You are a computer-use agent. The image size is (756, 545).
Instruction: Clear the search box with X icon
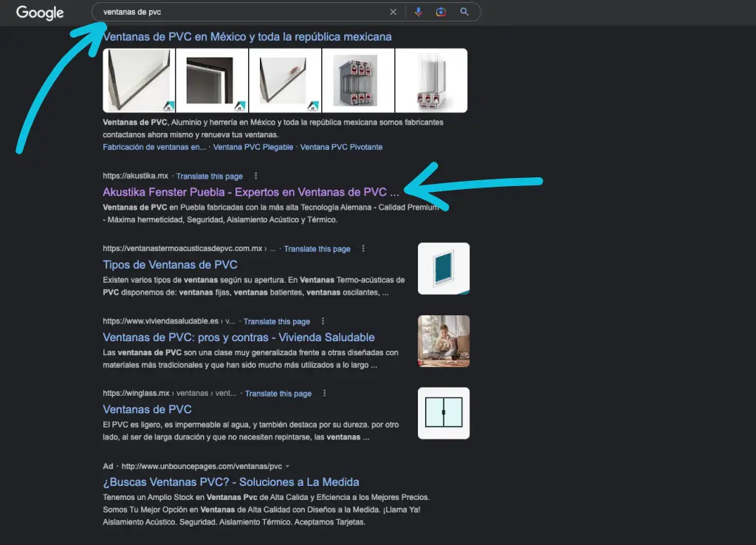pos(393,12)
